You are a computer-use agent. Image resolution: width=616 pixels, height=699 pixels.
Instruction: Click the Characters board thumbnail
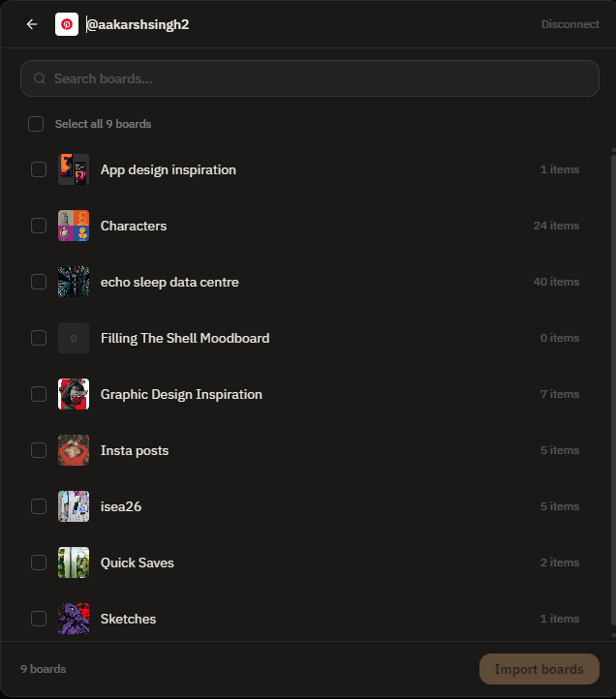click(74, 226)
